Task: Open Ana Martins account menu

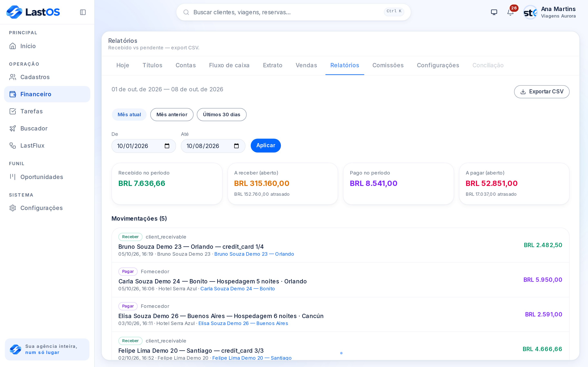Action: 550,12
